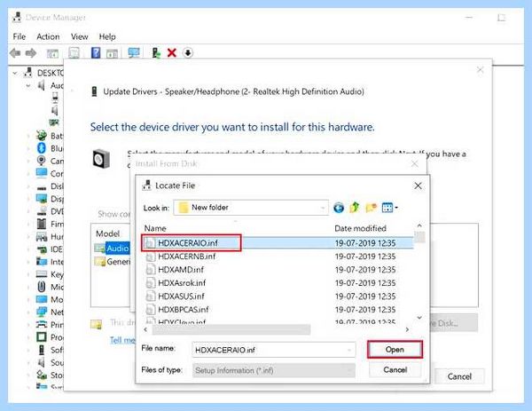Click the Update driver toolbar icon
The height and width of the screenshot is (411, 532).
point(156,53)
